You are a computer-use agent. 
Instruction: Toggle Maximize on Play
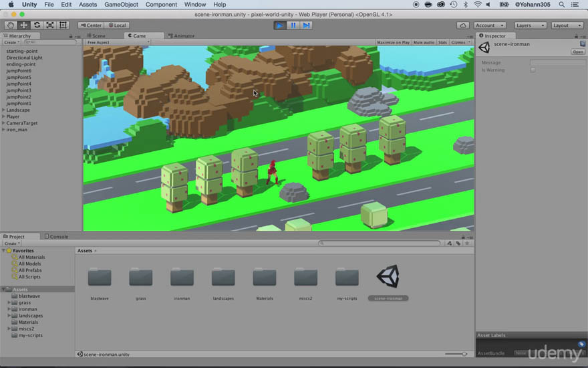pos(393,42)
